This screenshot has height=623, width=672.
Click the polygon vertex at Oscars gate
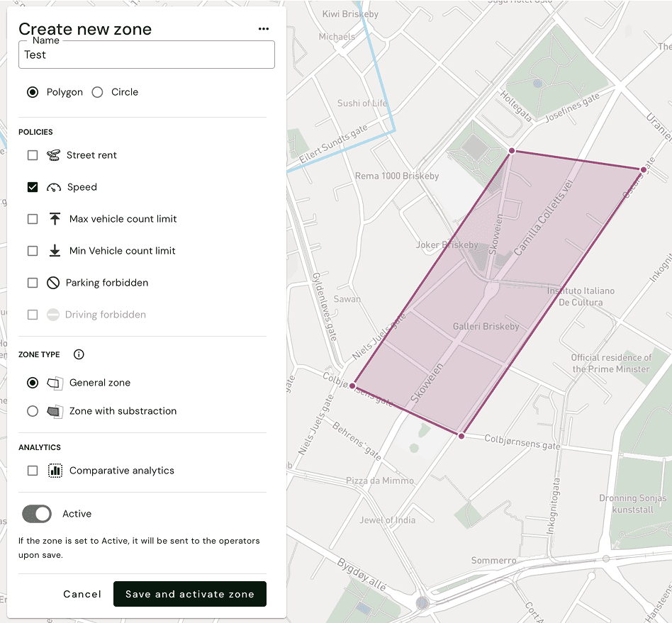[643, 169]
